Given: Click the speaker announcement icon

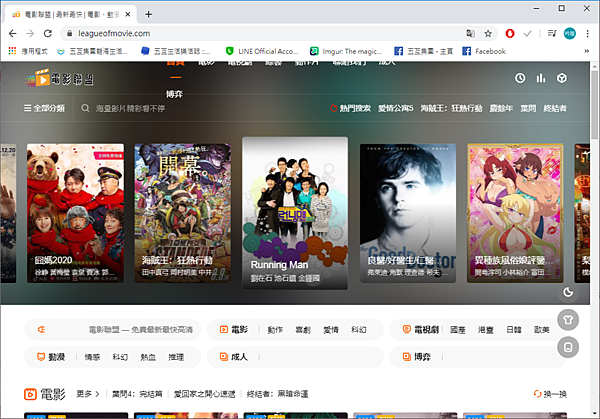Looking at the screenshot, I should 42,329.
